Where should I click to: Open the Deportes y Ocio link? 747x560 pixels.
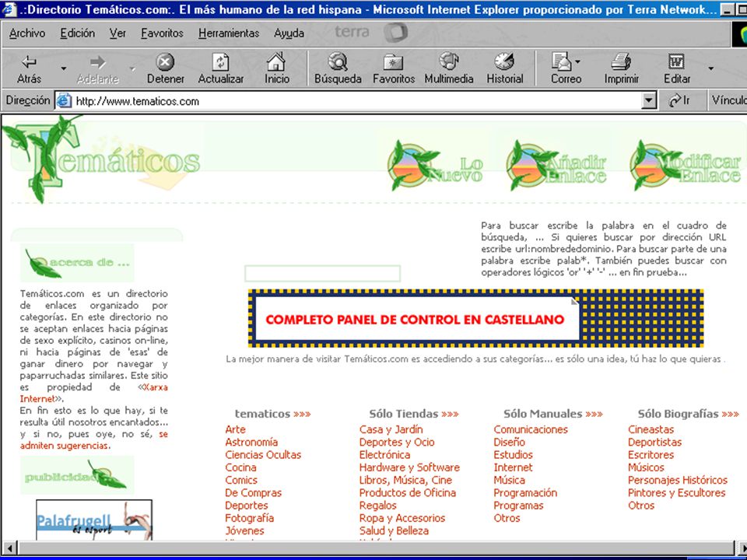point(397,443)
